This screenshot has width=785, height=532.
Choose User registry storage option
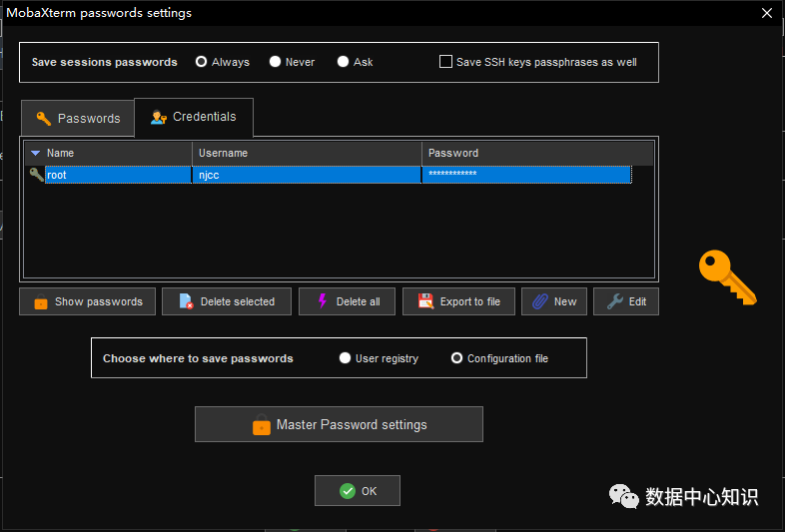345,358
